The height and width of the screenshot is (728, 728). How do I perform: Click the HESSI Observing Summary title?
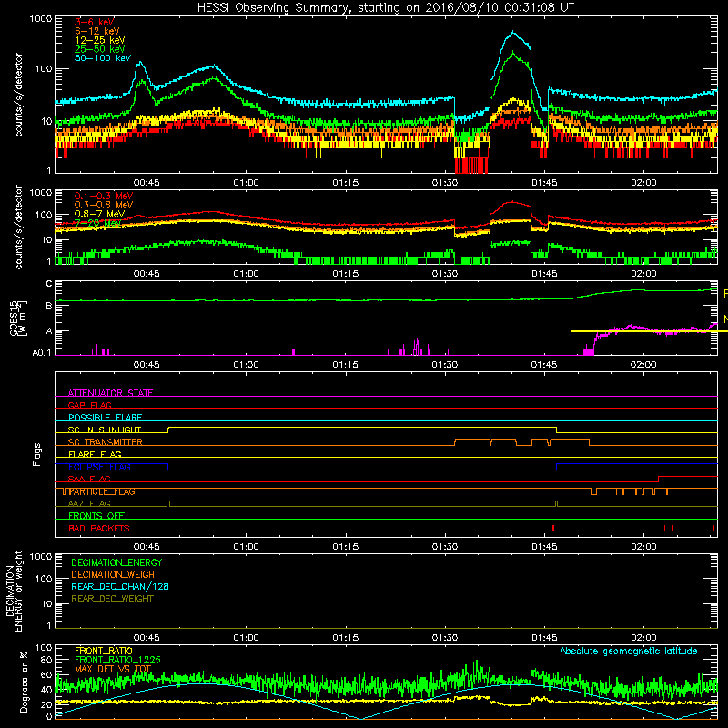[x=386, y=7]
